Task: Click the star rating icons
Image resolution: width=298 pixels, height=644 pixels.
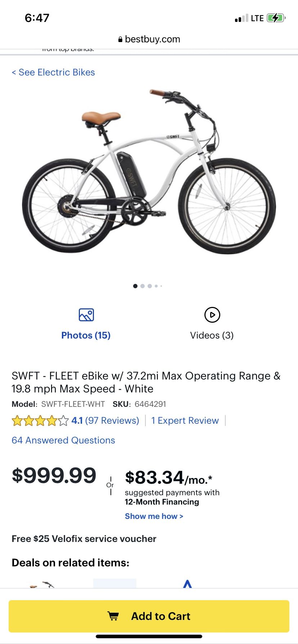Action: [40, 420]
